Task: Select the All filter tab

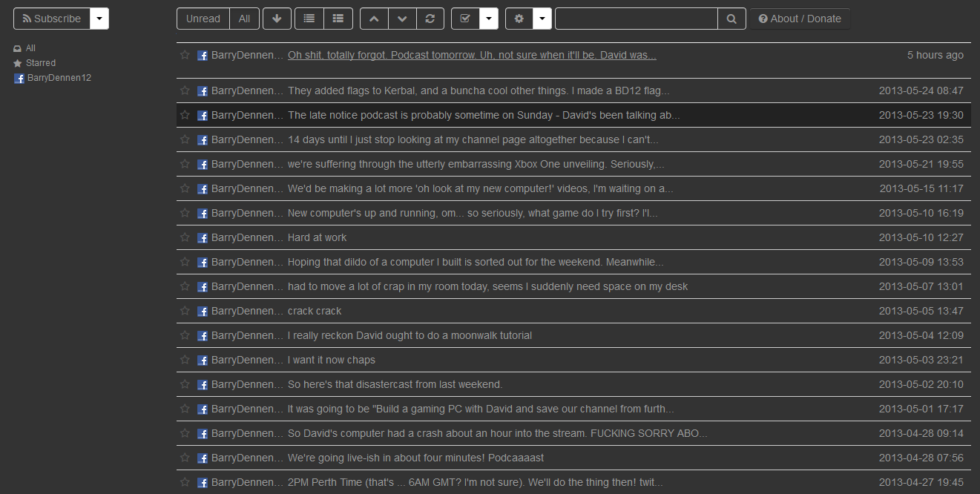Action: 245,19
